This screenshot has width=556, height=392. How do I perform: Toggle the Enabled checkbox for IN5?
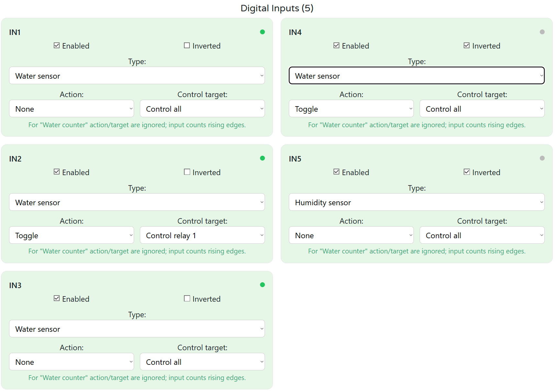(336, 172)
